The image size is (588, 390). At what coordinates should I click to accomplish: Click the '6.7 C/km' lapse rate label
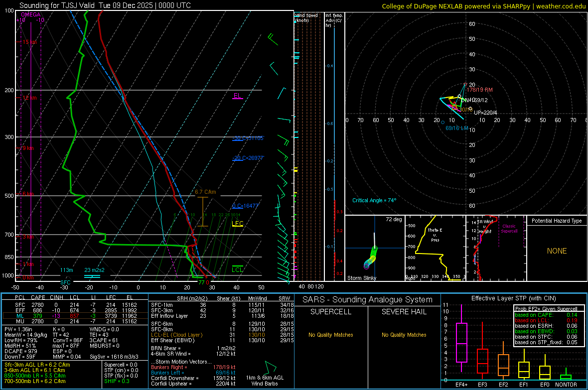(205, 192)
